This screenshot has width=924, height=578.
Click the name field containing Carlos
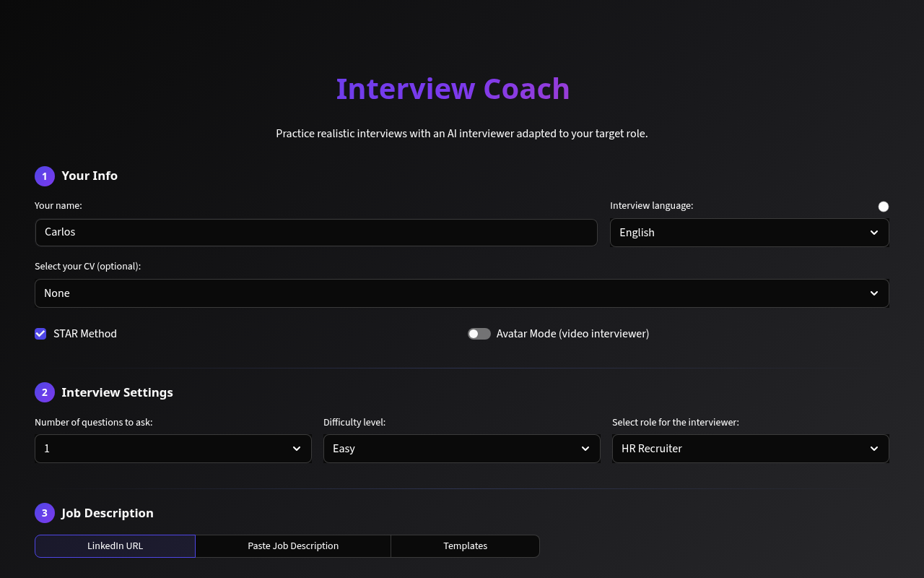tap(316, 233)
